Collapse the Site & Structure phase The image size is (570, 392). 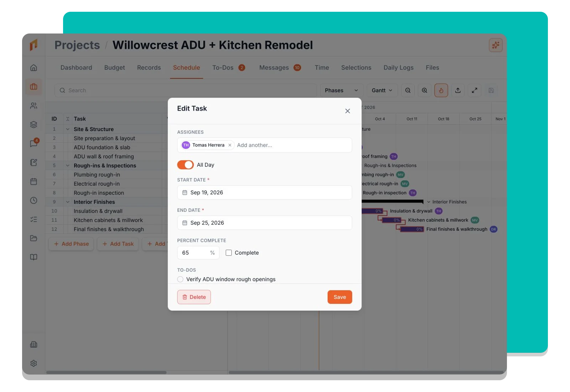click(x=68, y=129)
